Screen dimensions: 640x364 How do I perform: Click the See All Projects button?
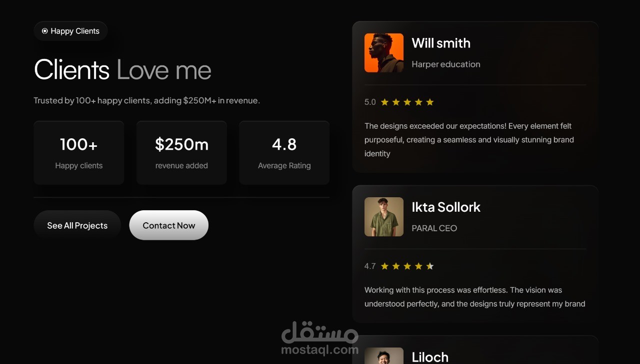point(77,225)
